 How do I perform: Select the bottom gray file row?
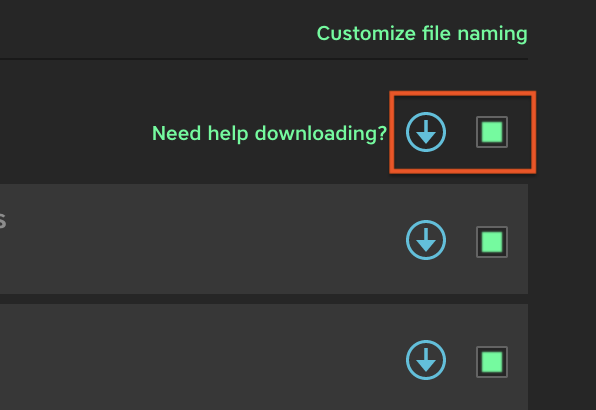[x=264, y=357]
